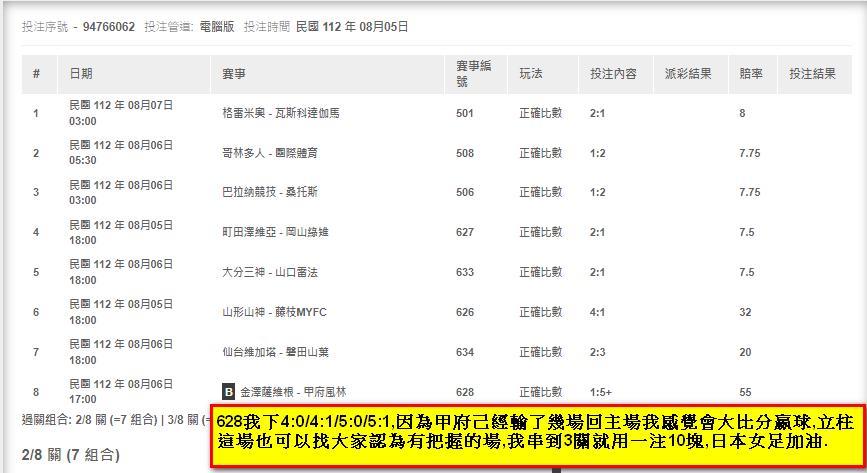
Task: Click the 日期 column header
Action: tap(80, 74)
